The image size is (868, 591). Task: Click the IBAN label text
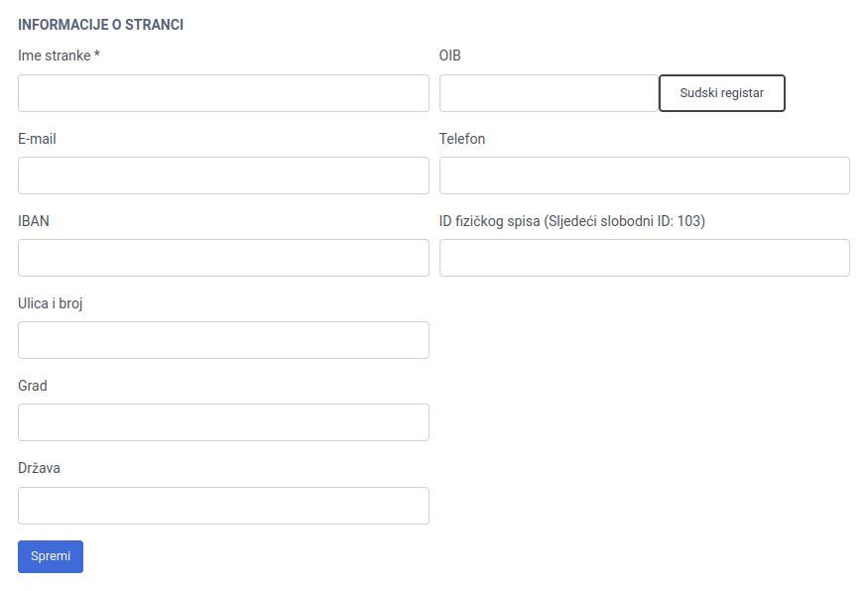[34, 221]
